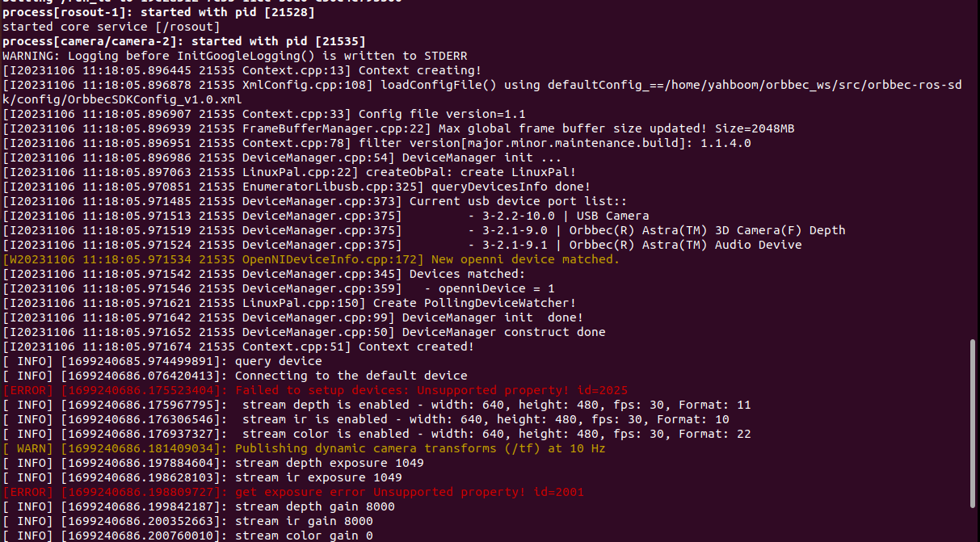
Task: Click the yellow 'Publishing dynamic camera transforms' warning
Action: pos(304,448)
